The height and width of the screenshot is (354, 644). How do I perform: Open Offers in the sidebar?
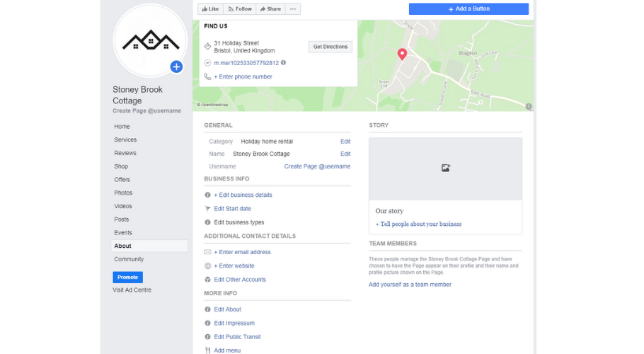tap(122, 179)
